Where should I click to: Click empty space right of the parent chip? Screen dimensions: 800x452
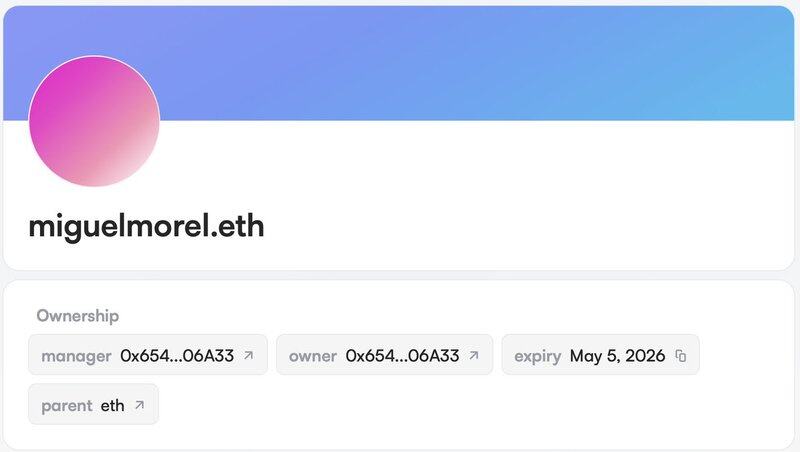click(x=450, y=405)
